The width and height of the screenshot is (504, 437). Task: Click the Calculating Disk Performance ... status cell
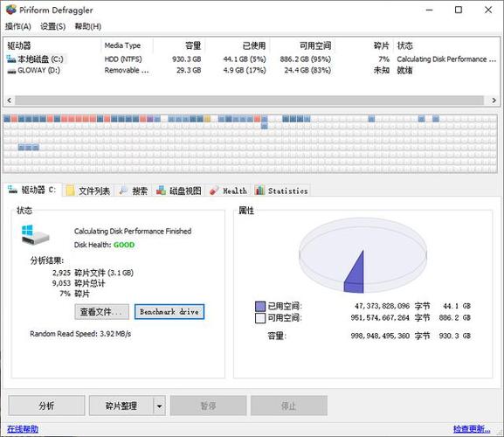pos(446,59)
